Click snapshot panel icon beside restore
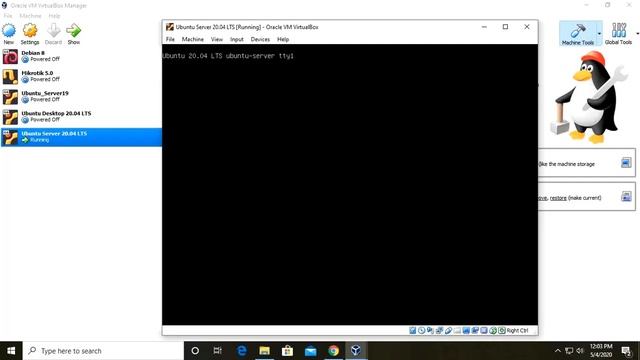 coord(626,196)
